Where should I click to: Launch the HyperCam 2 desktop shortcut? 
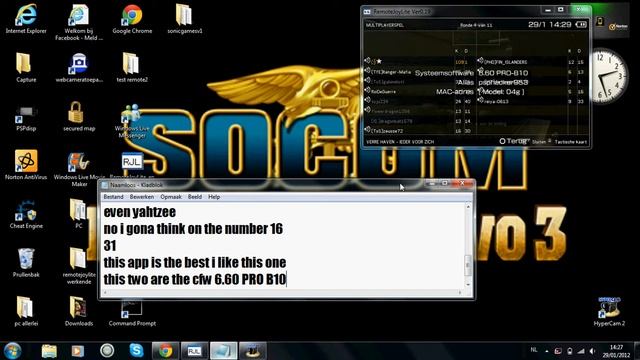point(609,311)
